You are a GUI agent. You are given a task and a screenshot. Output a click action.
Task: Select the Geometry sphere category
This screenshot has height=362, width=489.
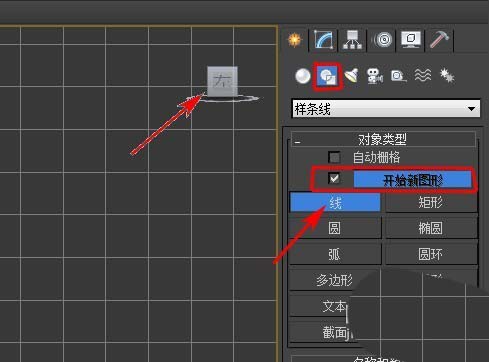[303, 76]
